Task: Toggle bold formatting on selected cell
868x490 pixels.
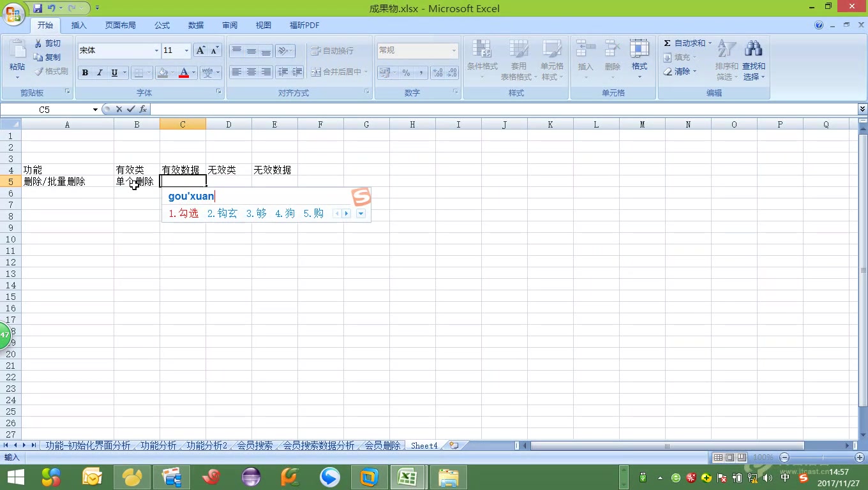Action: 85,72
